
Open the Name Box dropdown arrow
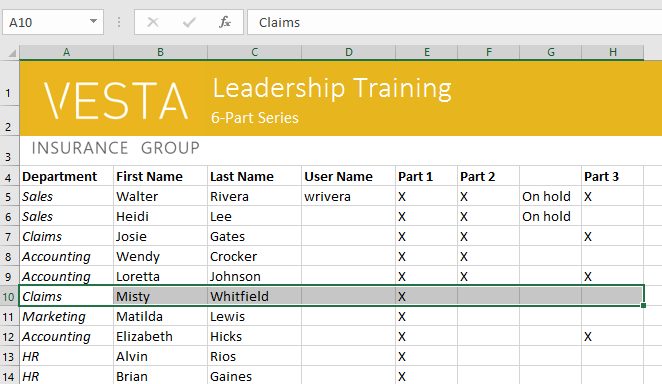(93, 22)
